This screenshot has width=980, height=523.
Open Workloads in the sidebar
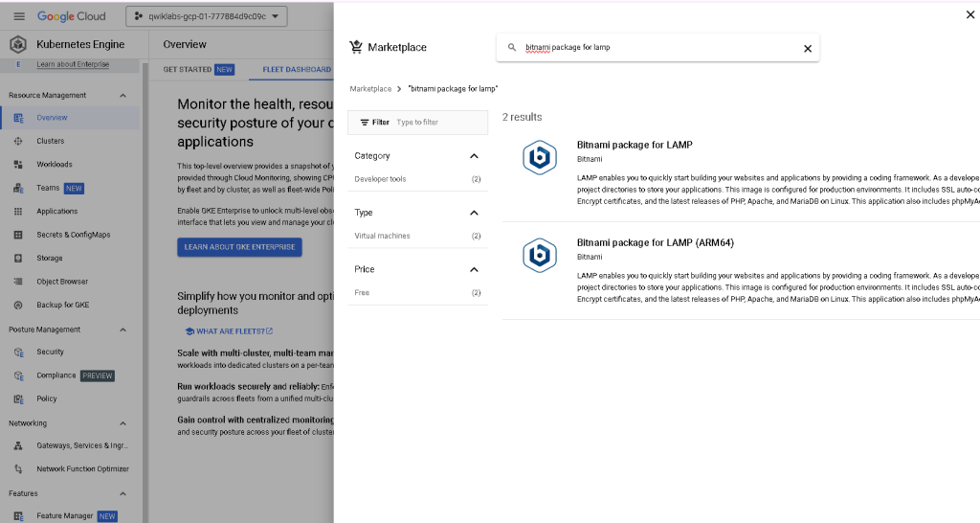55,165
